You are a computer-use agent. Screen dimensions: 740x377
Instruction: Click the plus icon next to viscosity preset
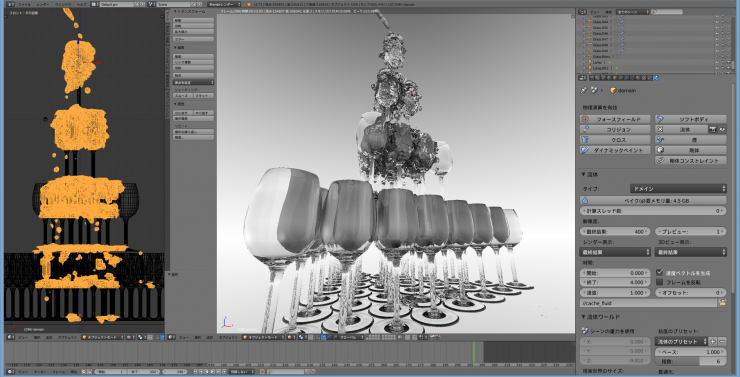tap(713, 341)
